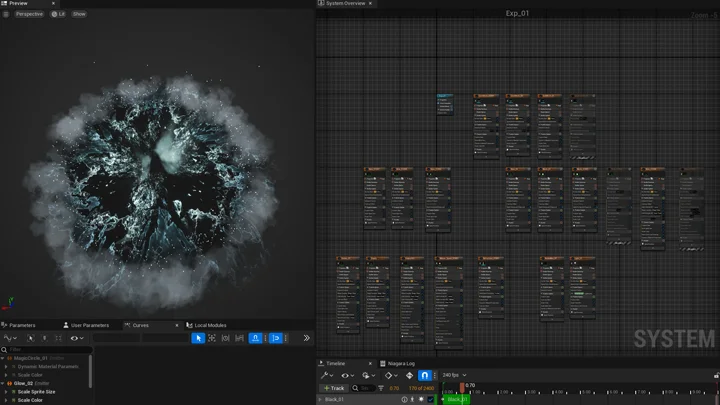Select the Curves tab

pyautogui.click(x=141, y=325)
